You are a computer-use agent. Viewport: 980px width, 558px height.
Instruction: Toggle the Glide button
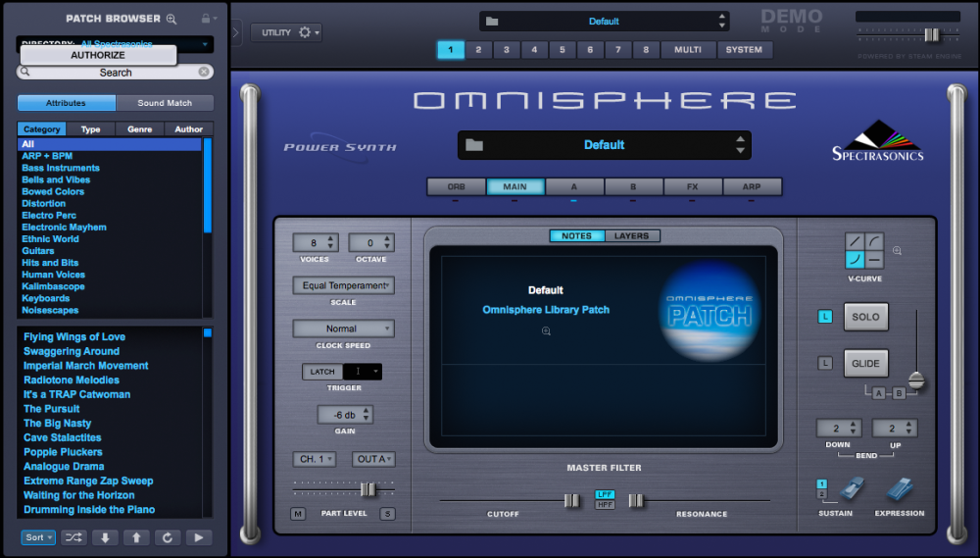(x=865, y=364)
